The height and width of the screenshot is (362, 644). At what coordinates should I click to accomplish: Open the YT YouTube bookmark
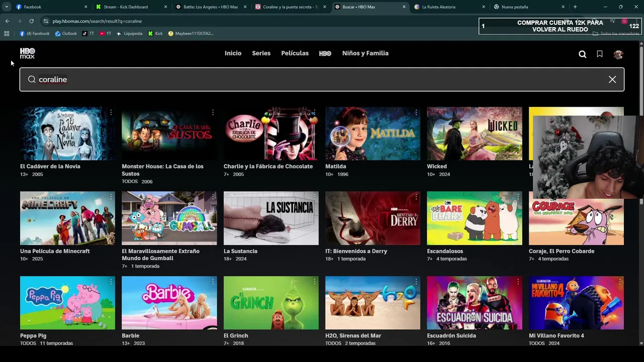point(105,33)
